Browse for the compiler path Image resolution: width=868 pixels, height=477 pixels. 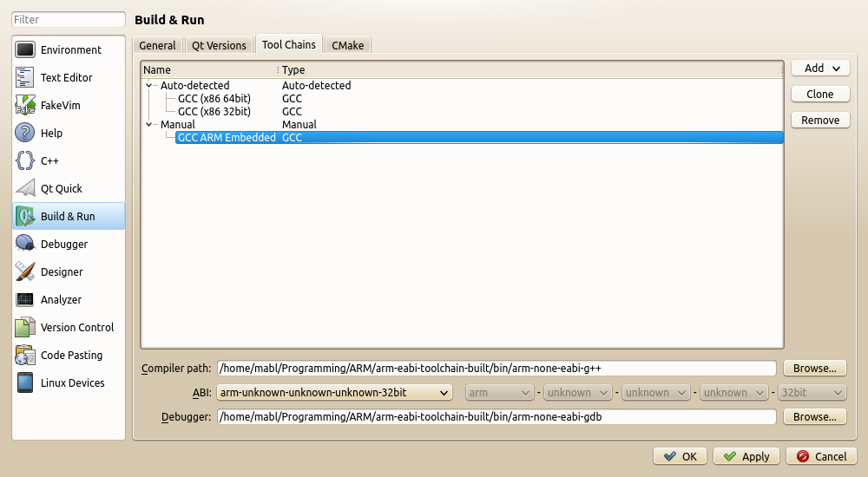pyautogui.click(x=815, y=368)
